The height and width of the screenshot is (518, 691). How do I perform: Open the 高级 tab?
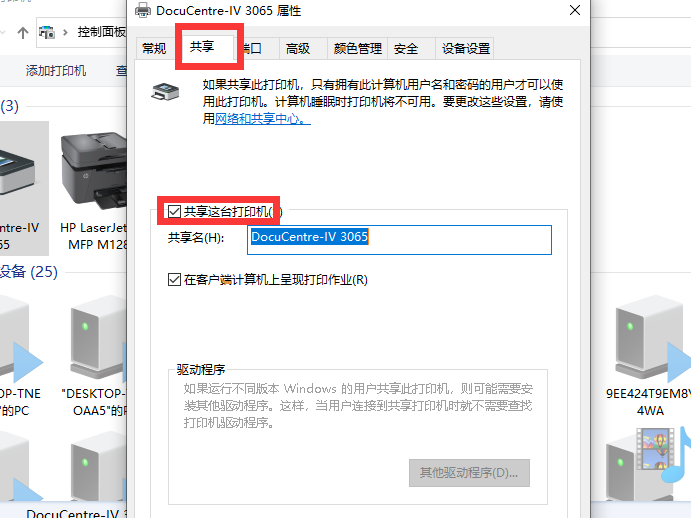298,48
